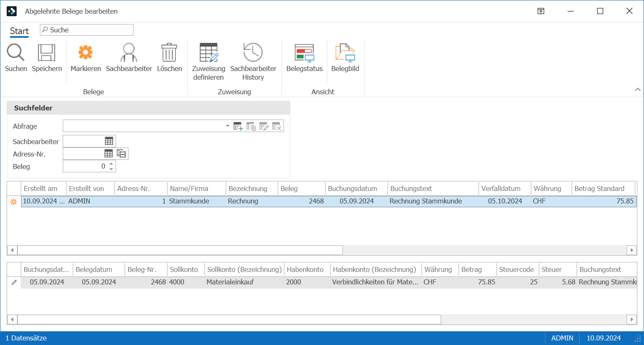Open the Sachbearbeiter lookup table button
Image resolution: width=644 pixels, height=345 pixels.
109,141
